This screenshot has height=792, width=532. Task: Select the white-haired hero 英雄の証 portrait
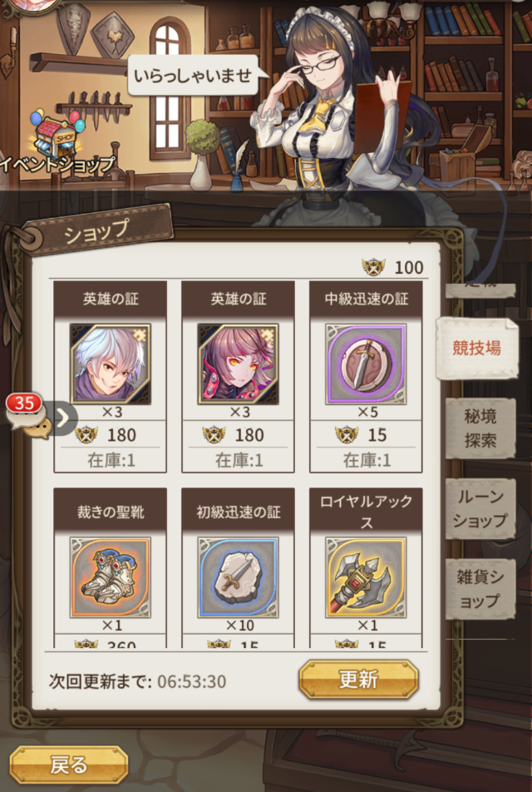(x=110, y=364)
